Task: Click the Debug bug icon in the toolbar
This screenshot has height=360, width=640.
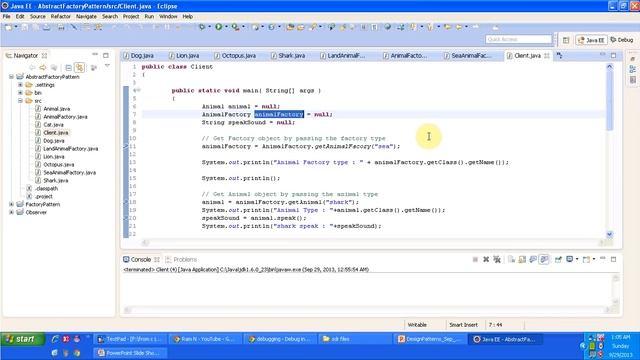Action: (202, 27)
